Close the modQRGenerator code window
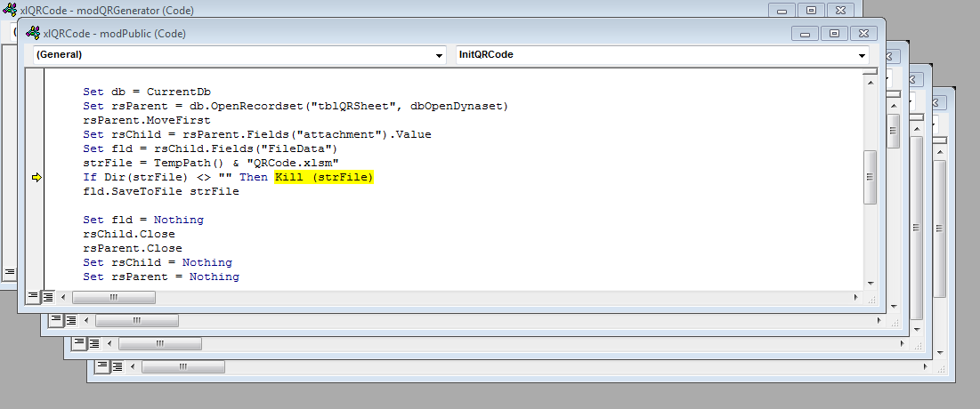Screen dimensions: 980x409 click(x=839, y=11)
